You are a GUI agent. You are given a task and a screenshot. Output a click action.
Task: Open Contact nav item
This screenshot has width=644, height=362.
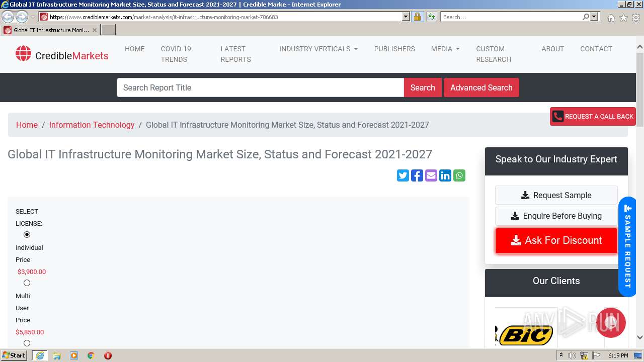click(596, 49)
